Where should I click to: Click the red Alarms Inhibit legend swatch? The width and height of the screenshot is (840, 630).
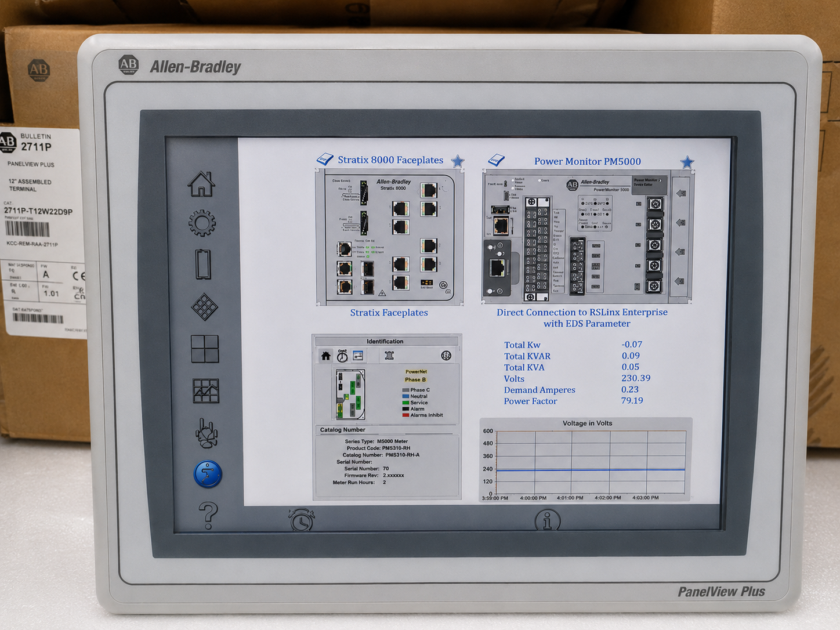[405, 415]
